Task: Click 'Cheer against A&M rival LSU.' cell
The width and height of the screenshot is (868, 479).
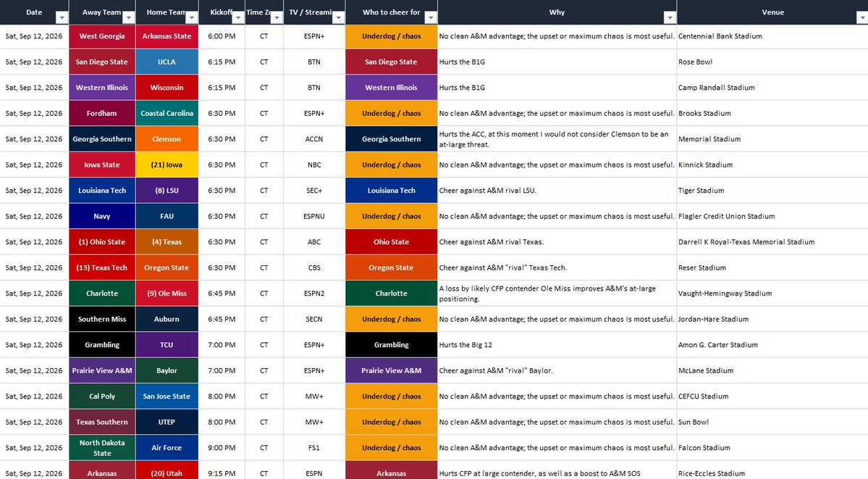Action: point(557,190)
